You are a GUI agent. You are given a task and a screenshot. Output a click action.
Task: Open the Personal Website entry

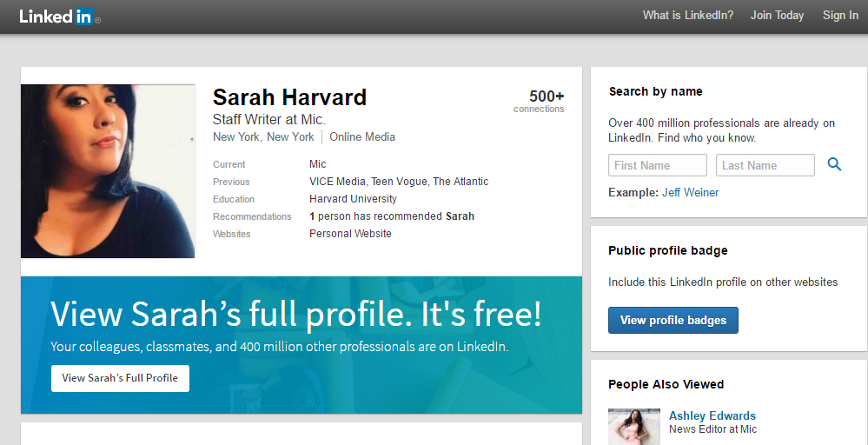[350, 234]
